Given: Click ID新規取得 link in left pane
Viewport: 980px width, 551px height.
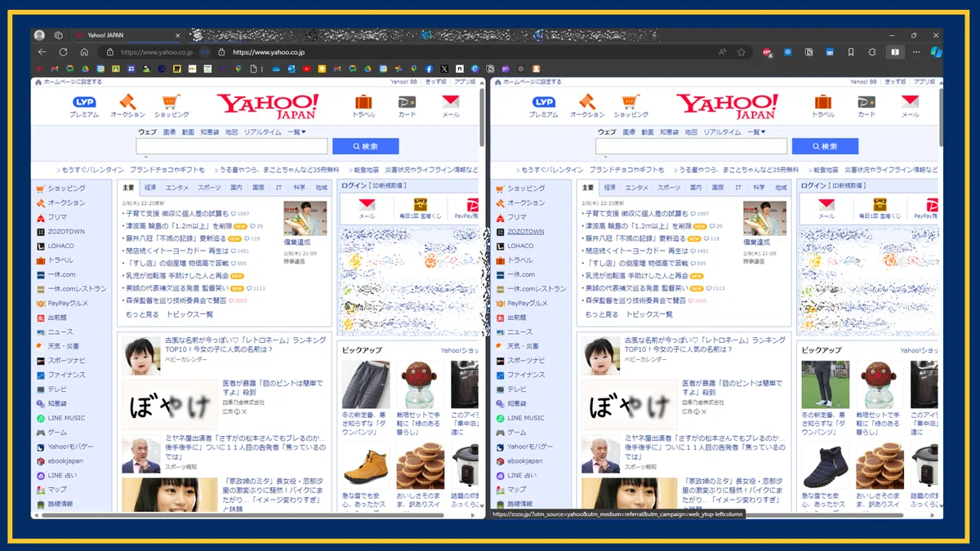Looking at the screenshot, I should (x=387, y=186).
